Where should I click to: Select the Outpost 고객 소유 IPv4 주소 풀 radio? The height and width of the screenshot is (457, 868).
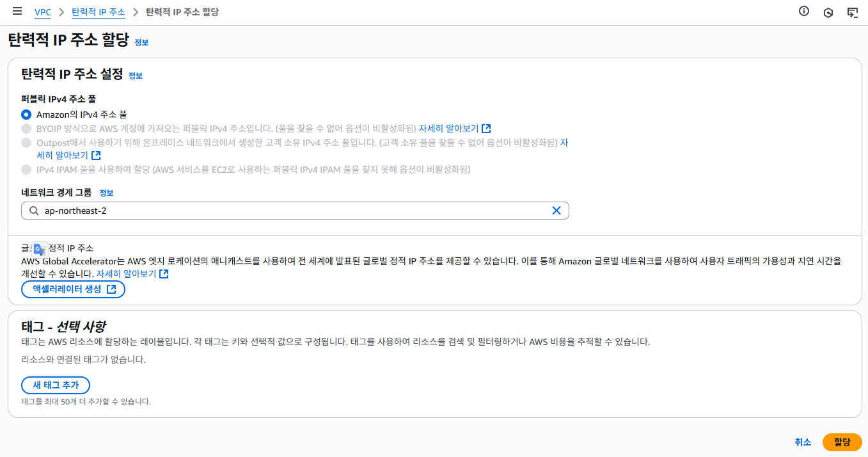(x=26, y=142)
